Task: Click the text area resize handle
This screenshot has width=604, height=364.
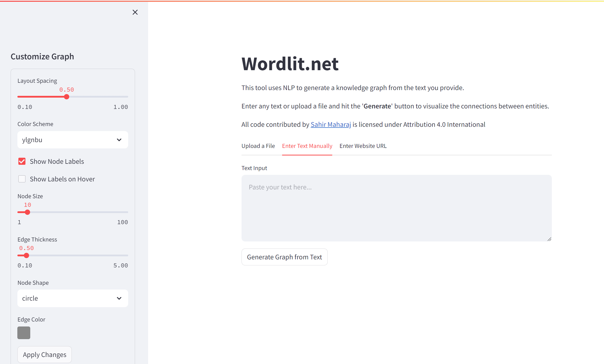Action: point(549,239)
